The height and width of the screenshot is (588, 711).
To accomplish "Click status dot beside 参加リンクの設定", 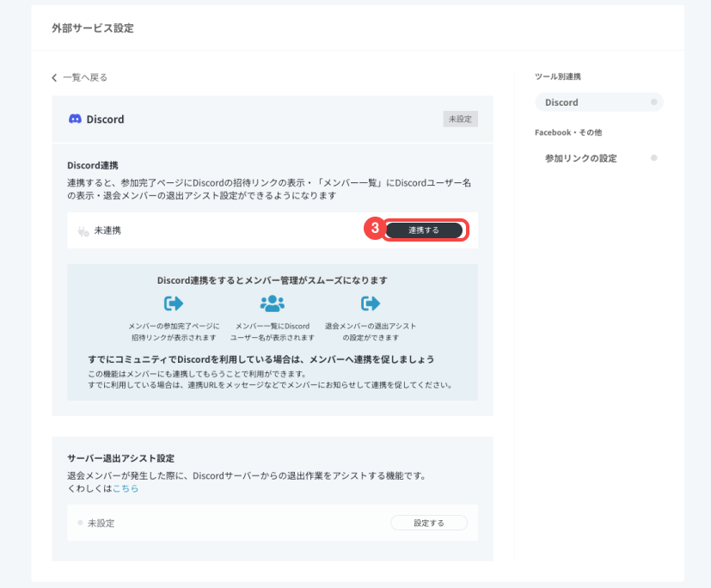I will (654, 158).
